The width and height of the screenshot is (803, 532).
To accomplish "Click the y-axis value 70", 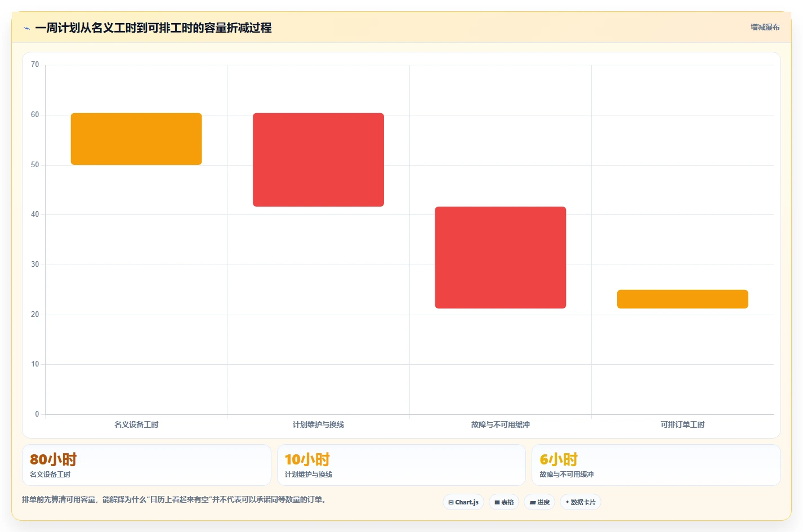I will coord(35,65).
